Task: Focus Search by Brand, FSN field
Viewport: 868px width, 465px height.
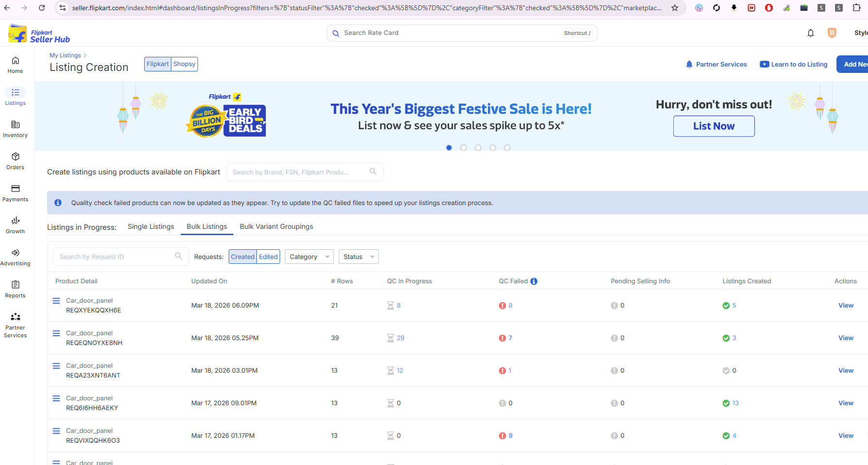Action: tap(305, 172)
